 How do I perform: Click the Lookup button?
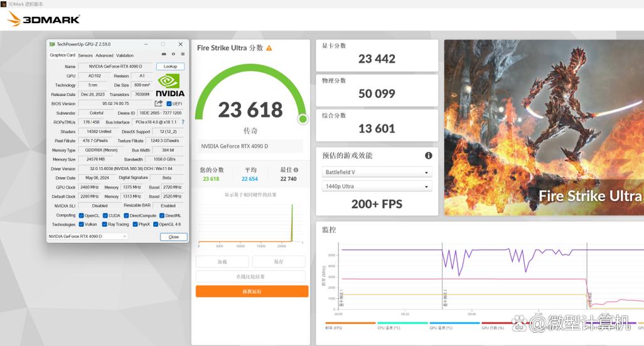[170, 67]
